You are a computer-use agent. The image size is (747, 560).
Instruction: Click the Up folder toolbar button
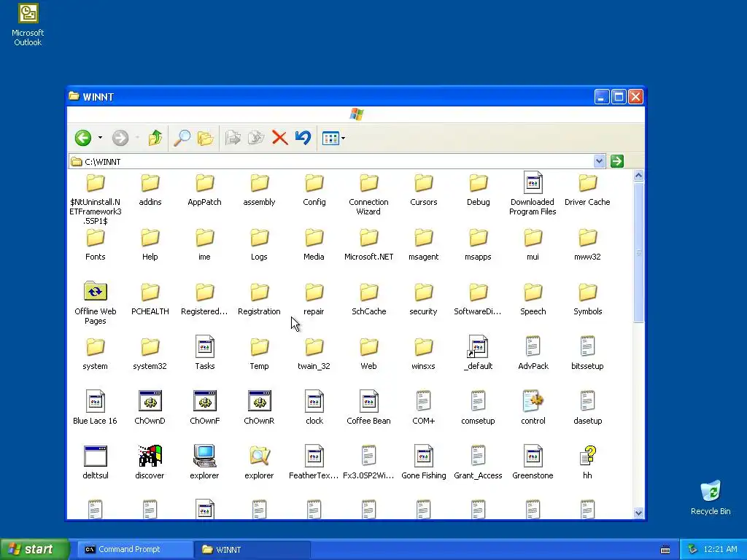coord(155,138)
